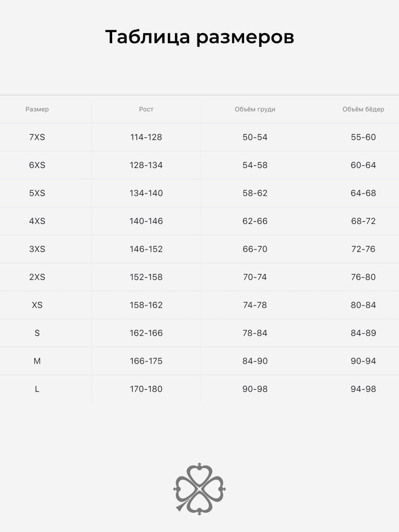399x532 pixels.
Task: Click the "Таблица размеров" title
Action: point(199,37)
